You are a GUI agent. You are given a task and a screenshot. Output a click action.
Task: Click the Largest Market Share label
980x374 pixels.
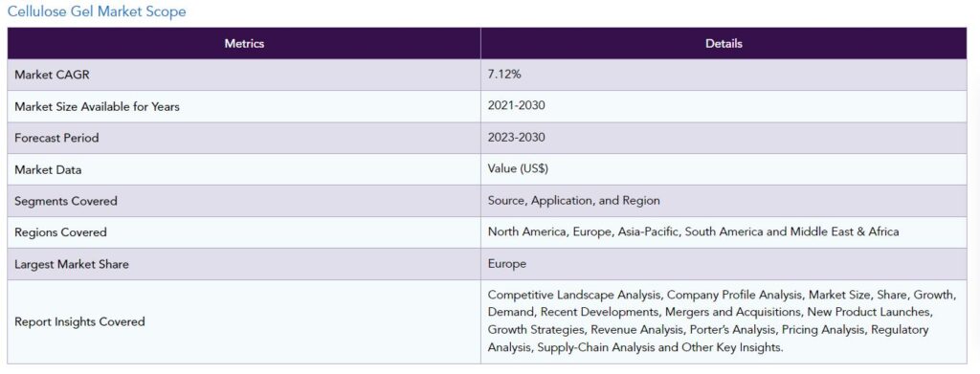click(72, 264)
